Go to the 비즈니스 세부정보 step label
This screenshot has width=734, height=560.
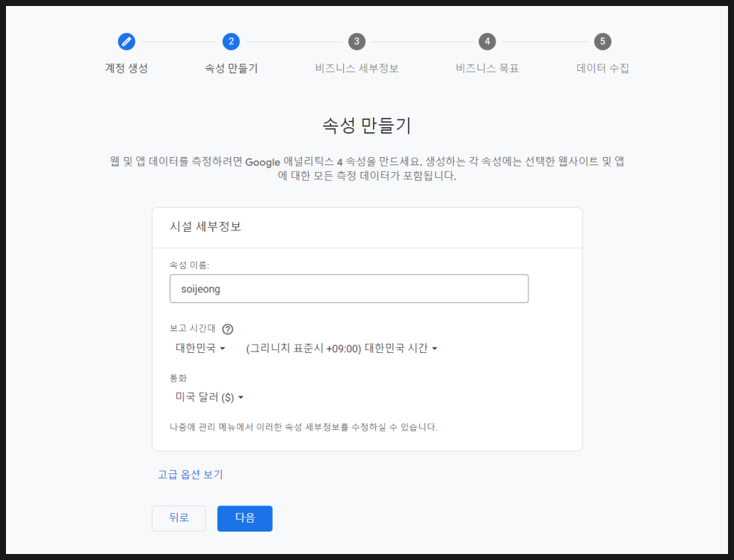(357, 68)
